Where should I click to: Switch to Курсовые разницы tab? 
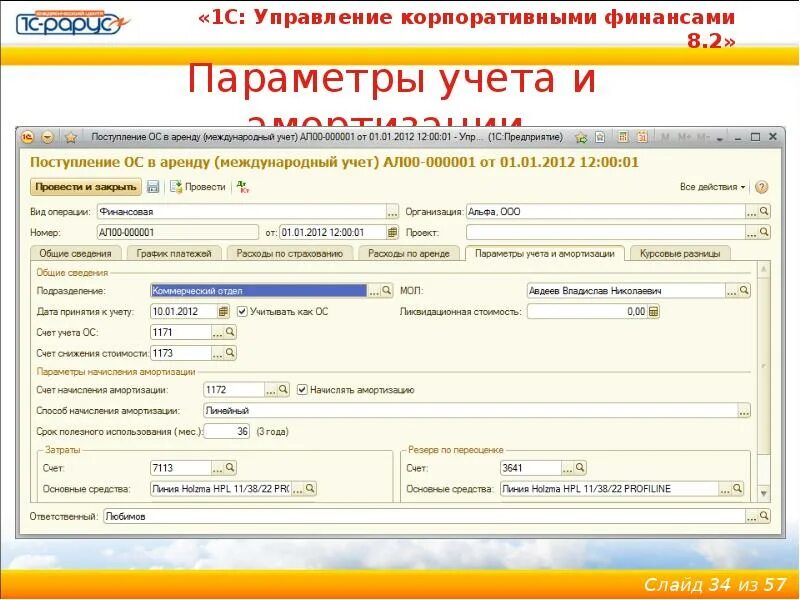pyautogui.click(x=680, y=253)
